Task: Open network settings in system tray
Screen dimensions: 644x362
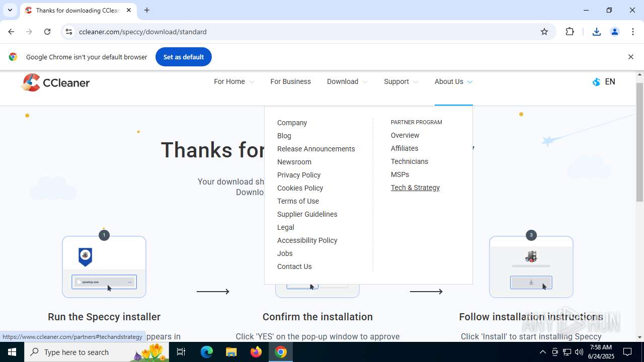Action: click(567, 352)
